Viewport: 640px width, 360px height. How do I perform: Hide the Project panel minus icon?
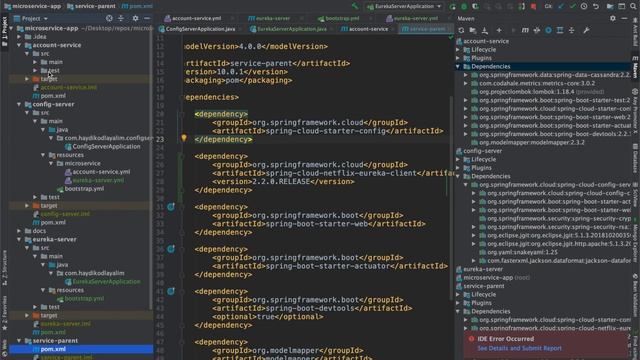147,18
